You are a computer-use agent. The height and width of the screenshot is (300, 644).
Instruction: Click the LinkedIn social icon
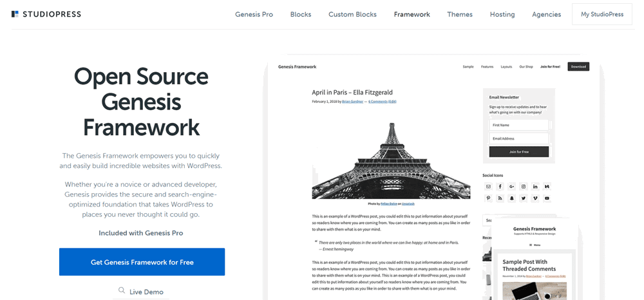click(535, 186)
